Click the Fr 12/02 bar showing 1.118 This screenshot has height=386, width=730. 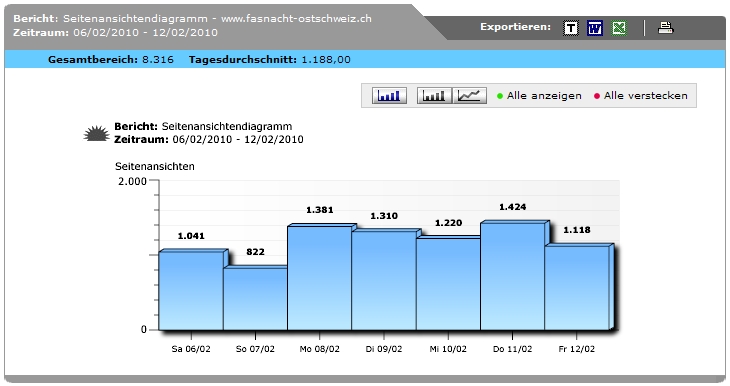576,288
